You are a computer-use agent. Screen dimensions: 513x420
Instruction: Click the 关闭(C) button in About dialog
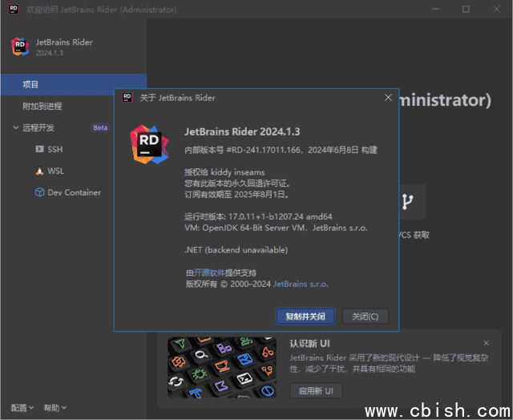pos(366,317)
